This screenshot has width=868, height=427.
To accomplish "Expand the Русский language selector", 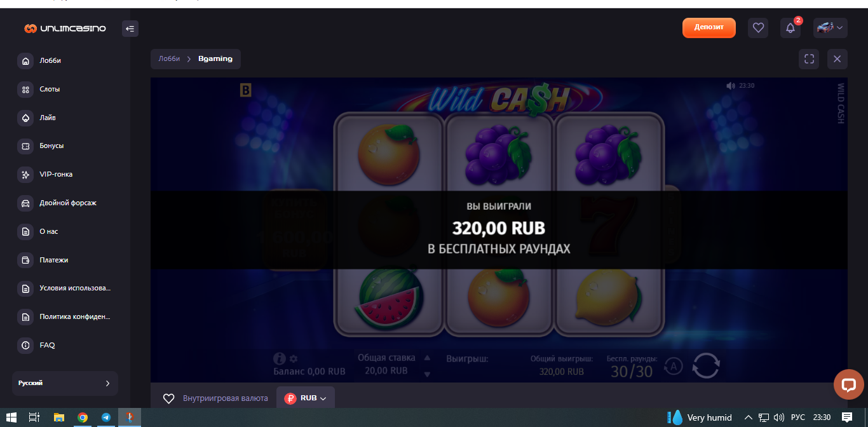I will 65,383.
